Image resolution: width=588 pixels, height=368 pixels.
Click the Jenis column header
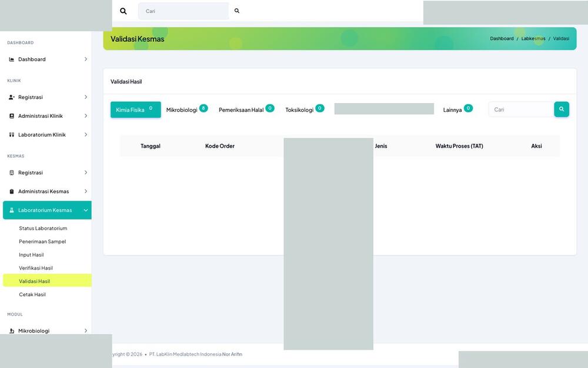pos(380,146)
